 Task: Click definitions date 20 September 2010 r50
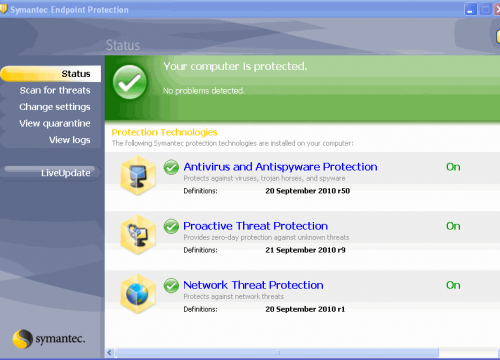[x=308, y=191]
